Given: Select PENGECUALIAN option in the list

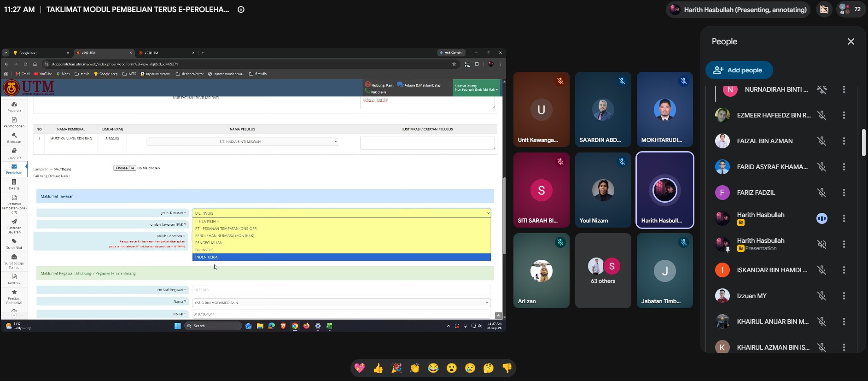Looking at the screenshot, I should click(341, 243).
